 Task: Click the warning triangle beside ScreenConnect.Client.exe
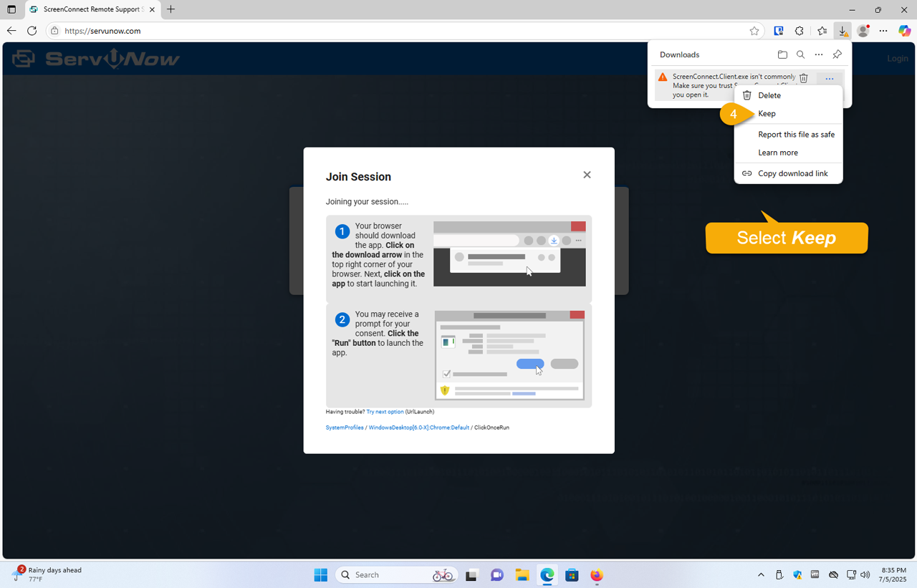663,77
